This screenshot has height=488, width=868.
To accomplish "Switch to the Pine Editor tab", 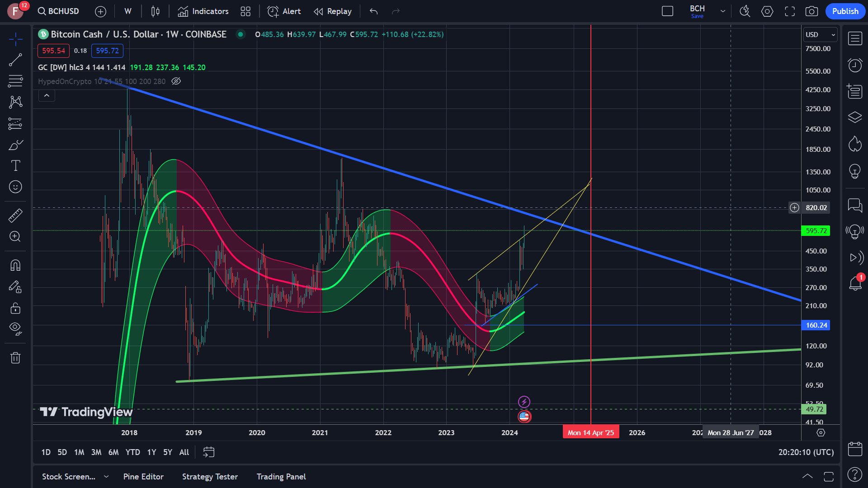I will coord(143,477).
